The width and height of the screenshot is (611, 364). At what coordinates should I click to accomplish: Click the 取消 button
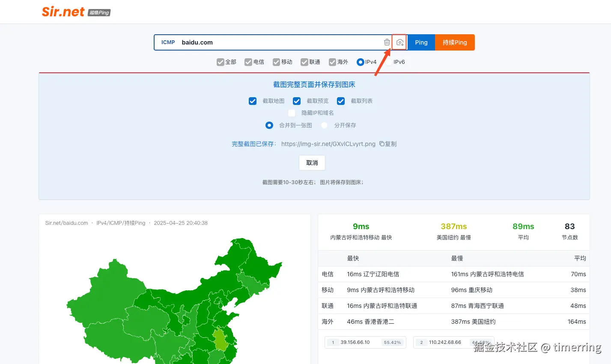312,163
